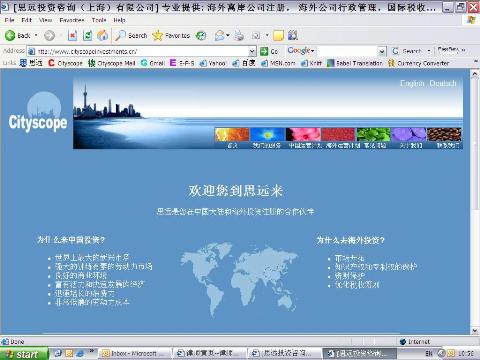The width and height of the screenshot is (480, 360).
Task: Refresh the page with the green arrows icon
Action: coord(88,35)
